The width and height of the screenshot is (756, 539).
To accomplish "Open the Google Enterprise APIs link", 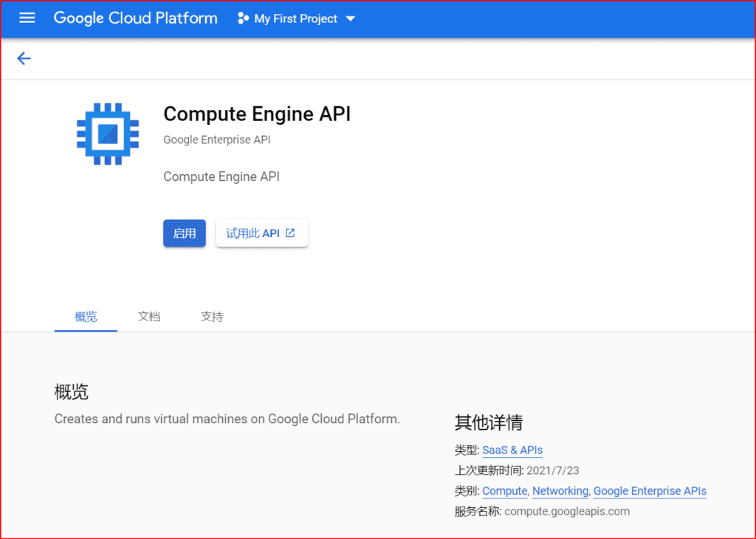I will tap(650, 491).
